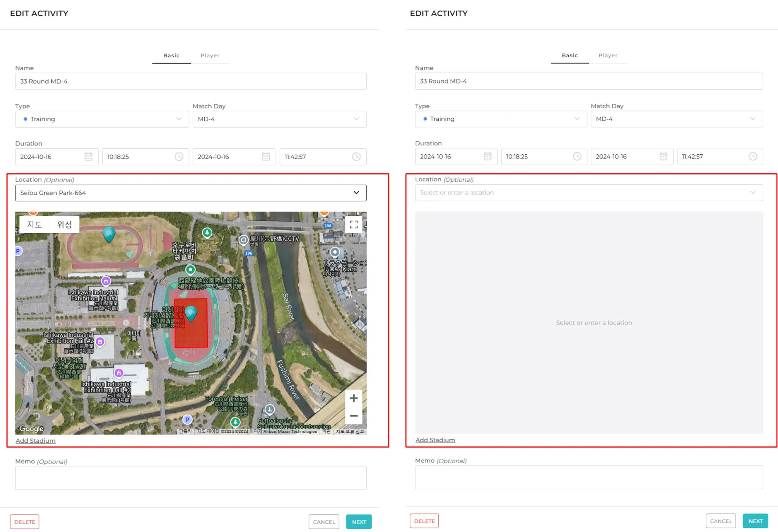Click right panel end time clock icon
778x532 pixels.
point(753,156)
